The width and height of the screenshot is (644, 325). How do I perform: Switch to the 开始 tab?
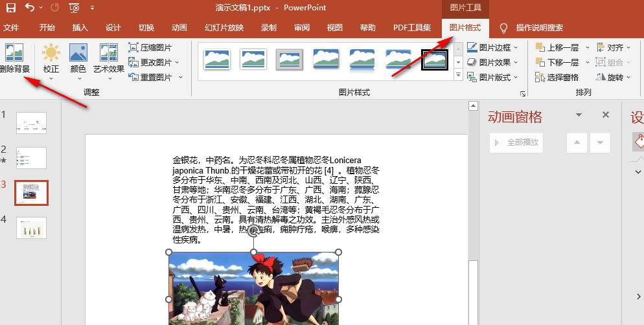click(x=47, y=28)
